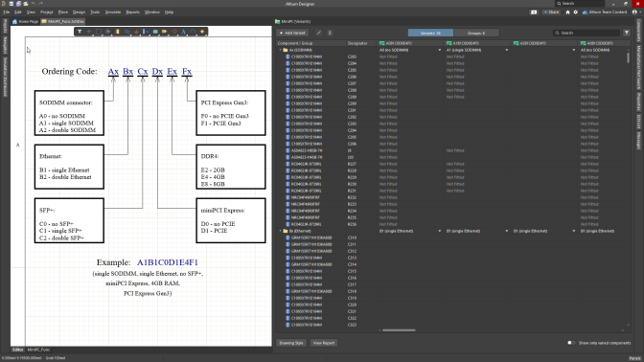
Task: Open the Design menu
Action: point(79,12)
